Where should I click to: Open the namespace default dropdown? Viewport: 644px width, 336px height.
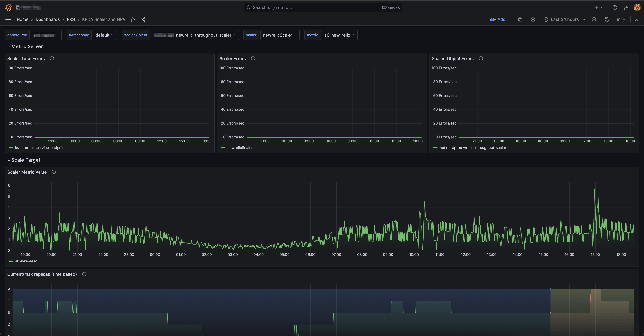point(105,35)
